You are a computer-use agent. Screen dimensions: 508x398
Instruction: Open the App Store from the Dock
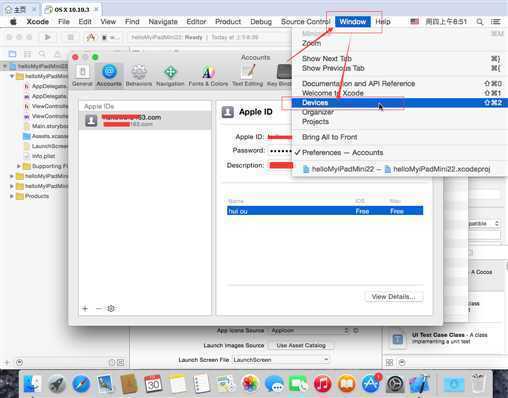tap(371, 384)
